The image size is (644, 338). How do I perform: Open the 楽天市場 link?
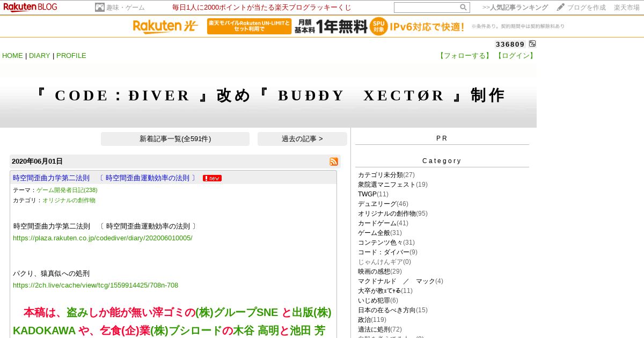(627, 8)
